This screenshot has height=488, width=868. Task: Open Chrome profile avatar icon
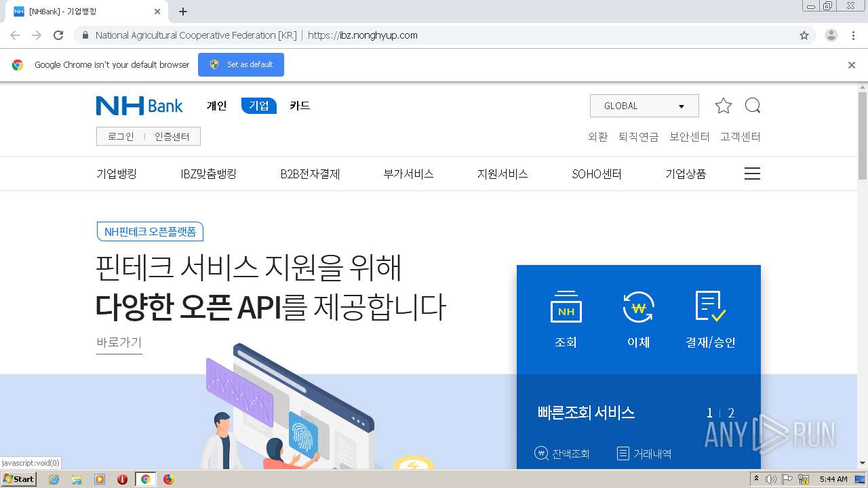[x=831, y=35]
